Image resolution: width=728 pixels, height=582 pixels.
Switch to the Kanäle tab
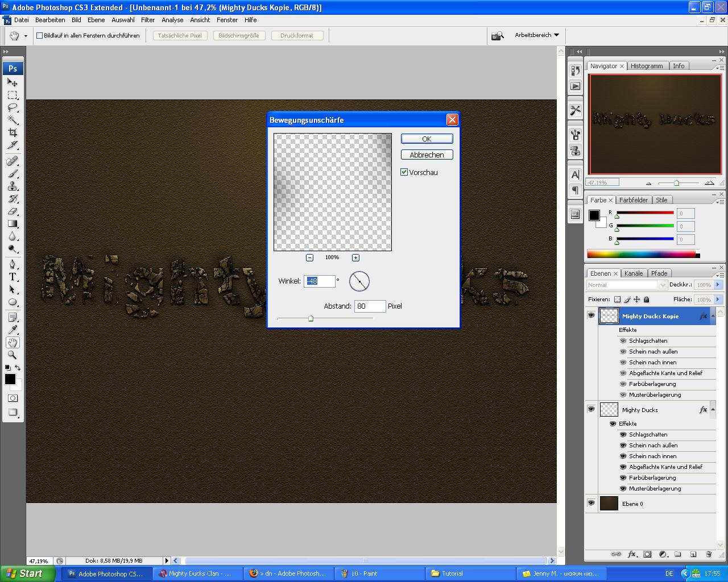pos(634,273)
